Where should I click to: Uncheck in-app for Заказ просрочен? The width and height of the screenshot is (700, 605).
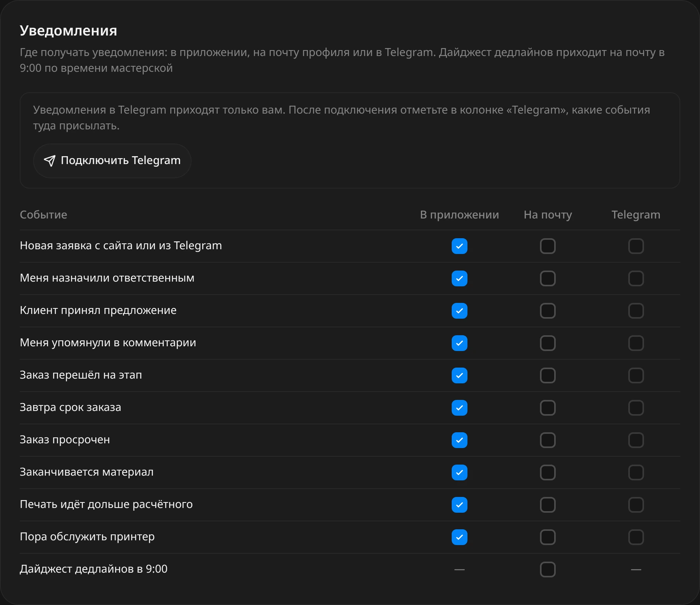click(460, 440)
